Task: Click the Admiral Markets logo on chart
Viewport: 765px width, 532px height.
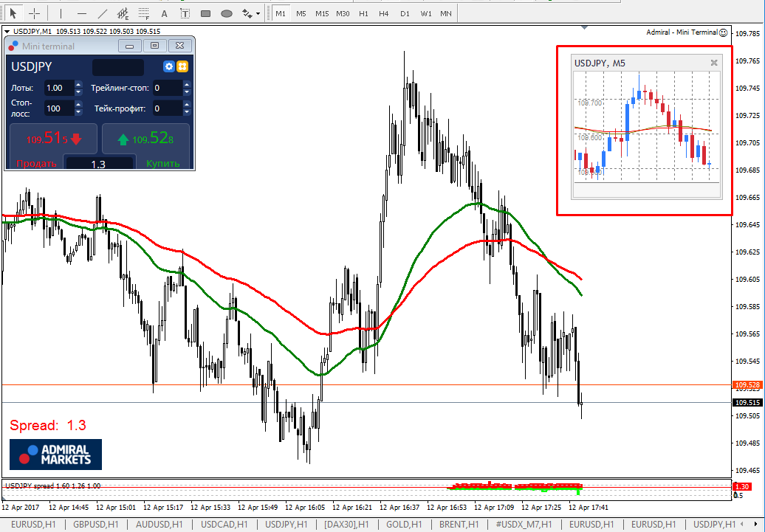Action: (x=55, y=455)
